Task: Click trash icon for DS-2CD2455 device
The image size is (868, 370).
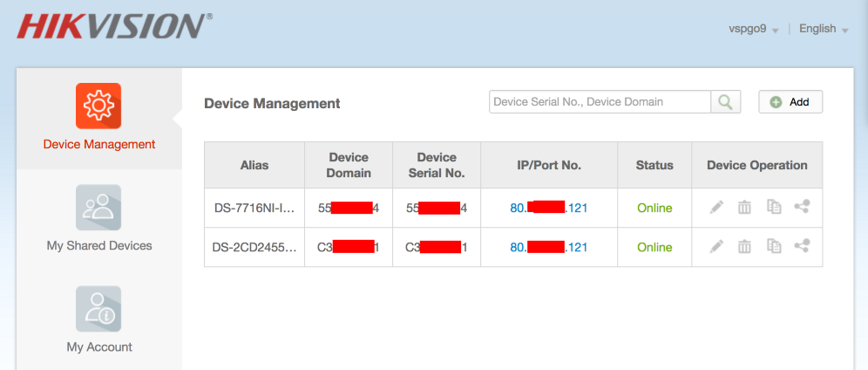Action: (x=744, y=247)
